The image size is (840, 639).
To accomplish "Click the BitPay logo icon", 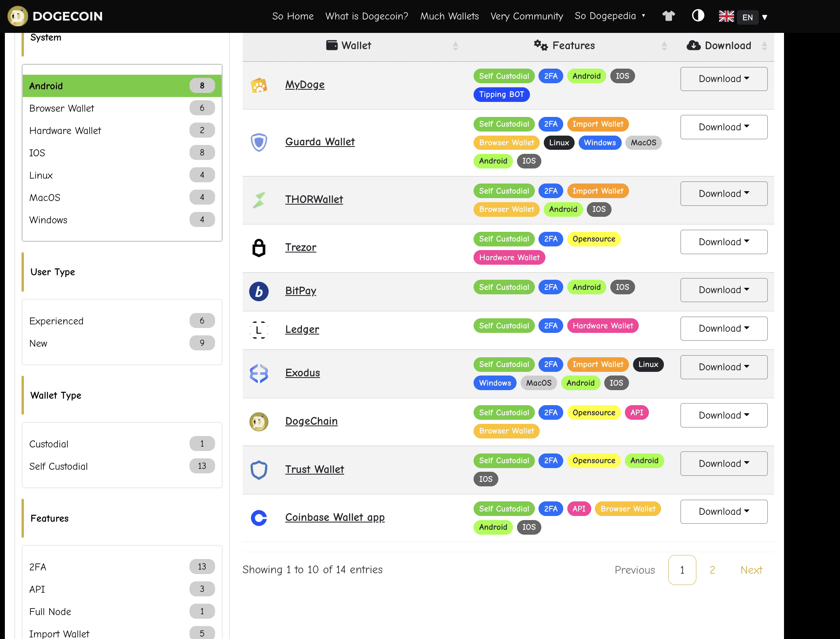I will tap(259, 291).
